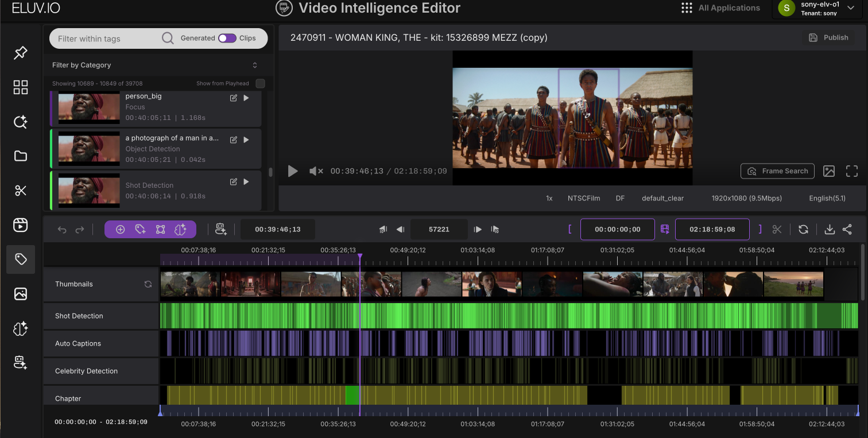Click the share icon in timeline toolbar
This screenshot has width=868, height=438.
(x=847, y=230)
